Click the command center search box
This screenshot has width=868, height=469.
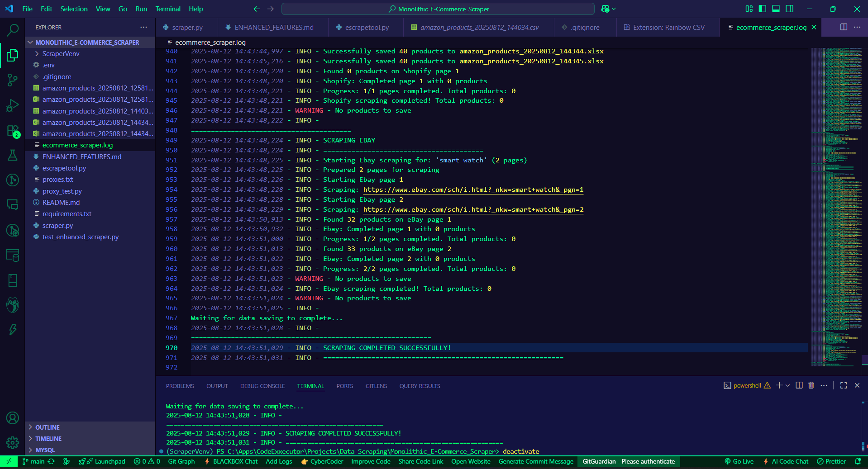(x=438, y=9)
